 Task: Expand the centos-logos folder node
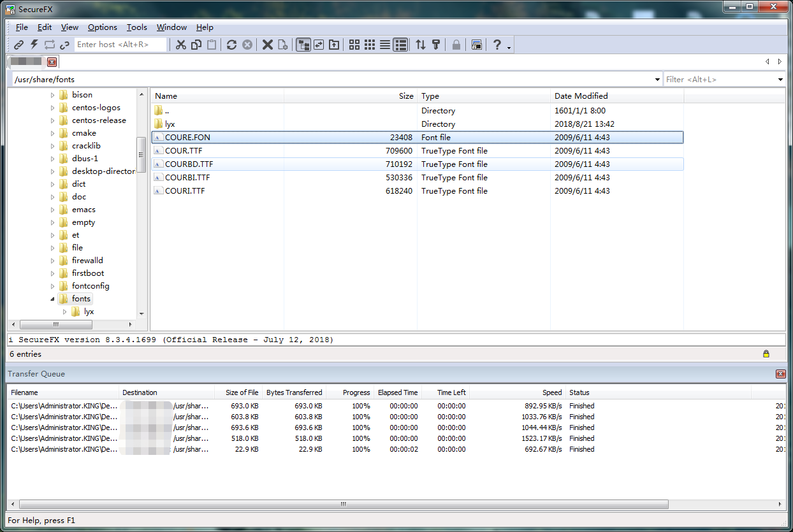pyautogui.click(x=52, y=108)
